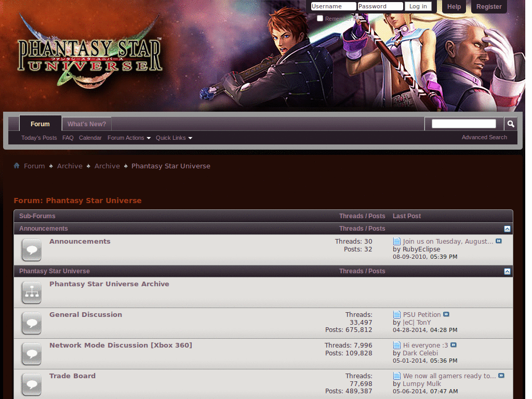Click the 'Posts: 675,812' count
Screen dimensions: 532x399
[x=349, y=330]
